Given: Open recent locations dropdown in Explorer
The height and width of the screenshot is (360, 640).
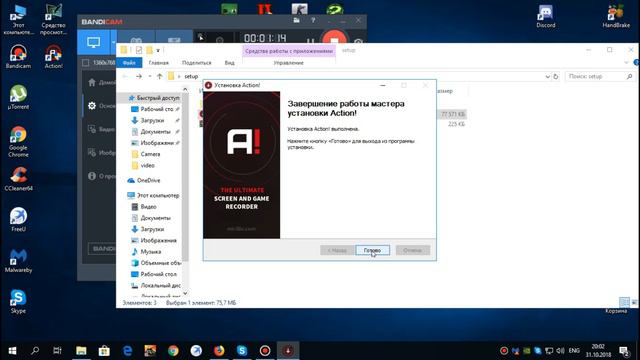Looking at the screenshot, I should (x=150, y=76).
